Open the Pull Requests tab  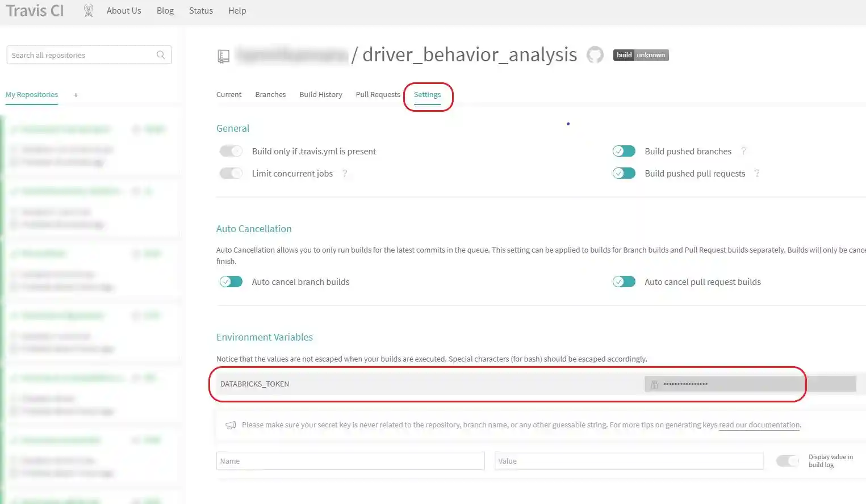pos(378,94)
